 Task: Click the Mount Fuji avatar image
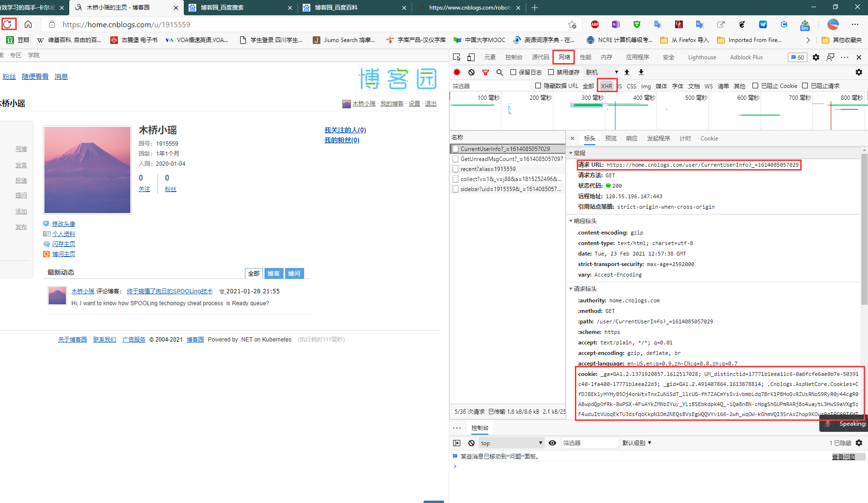coord(87,170)
